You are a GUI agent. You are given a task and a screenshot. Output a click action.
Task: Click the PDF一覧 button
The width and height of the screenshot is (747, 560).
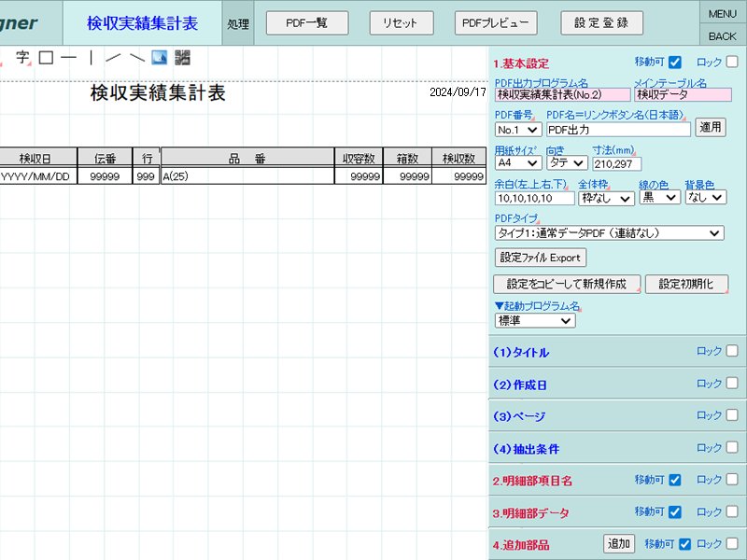click(307, 22)
